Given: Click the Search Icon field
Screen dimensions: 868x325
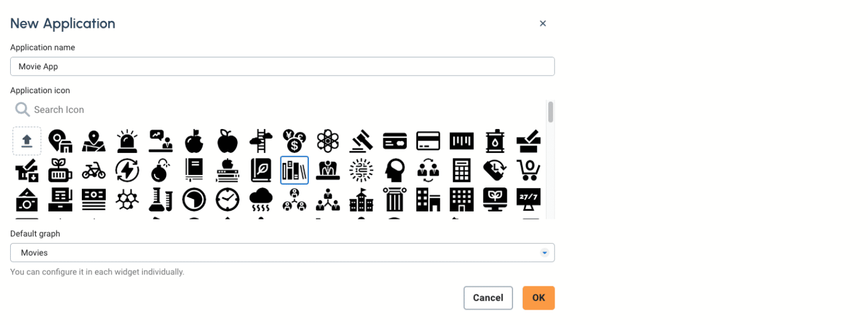Looking at the screenshot, I should (279, 110).
